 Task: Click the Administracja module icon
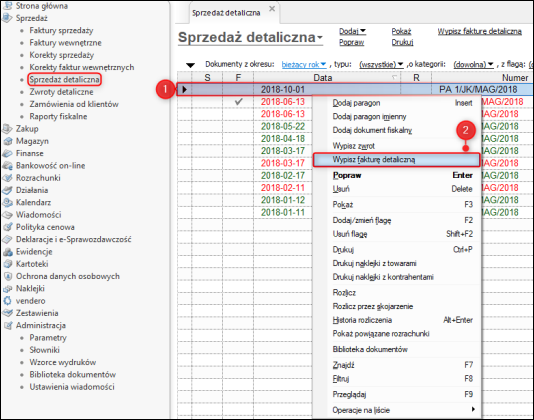7,325
